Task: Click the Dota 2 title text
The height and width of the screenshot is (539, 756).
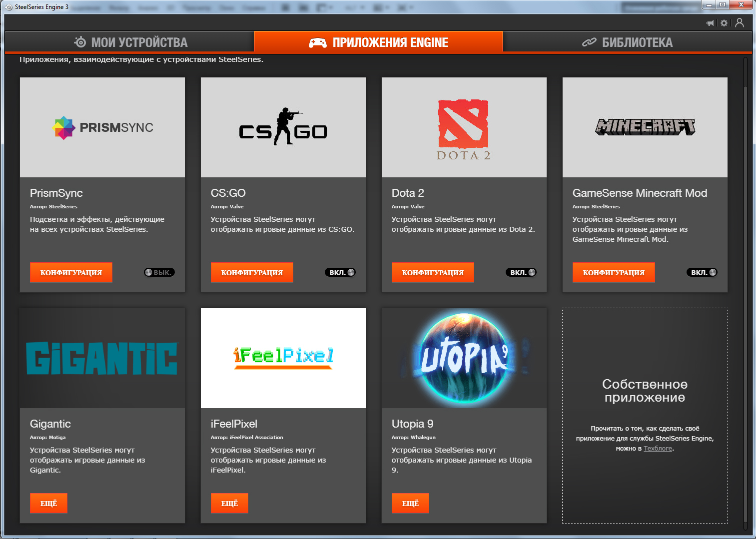Action: point(408,193)
